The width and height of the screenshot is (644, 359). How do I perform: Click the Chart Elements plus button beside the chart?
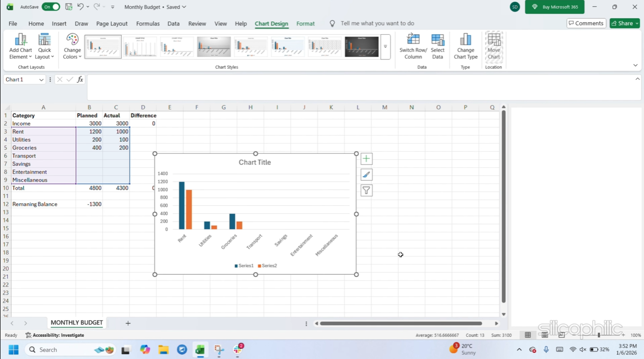(366, 158)
